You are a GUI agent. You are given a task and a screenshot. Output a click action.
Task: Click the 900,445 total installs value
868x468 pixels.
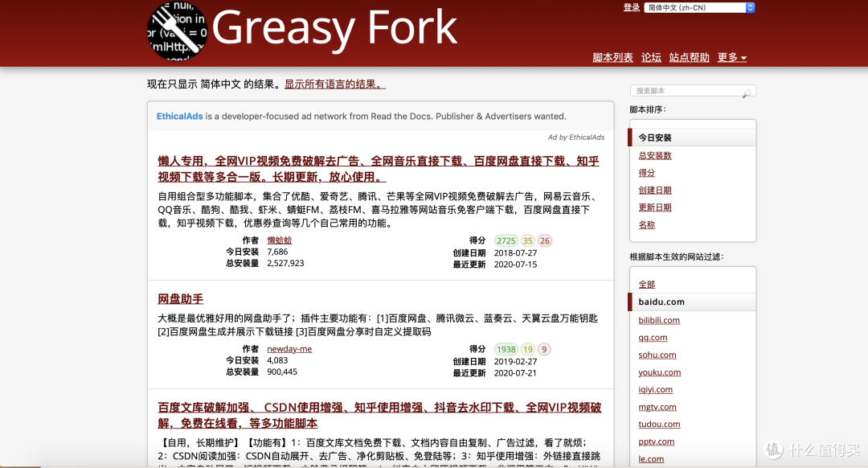point(282,372)
